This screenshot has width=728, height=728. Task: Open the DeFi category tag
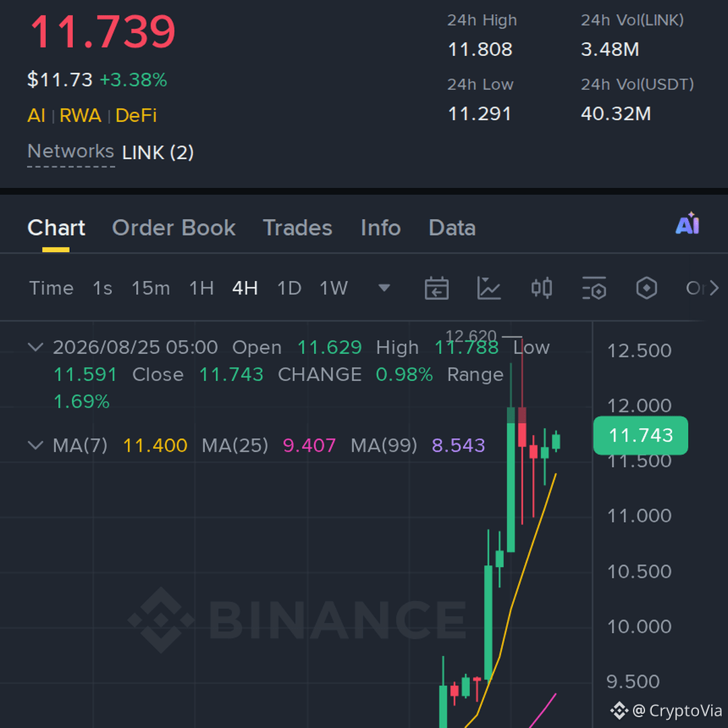tap(136, 116)
